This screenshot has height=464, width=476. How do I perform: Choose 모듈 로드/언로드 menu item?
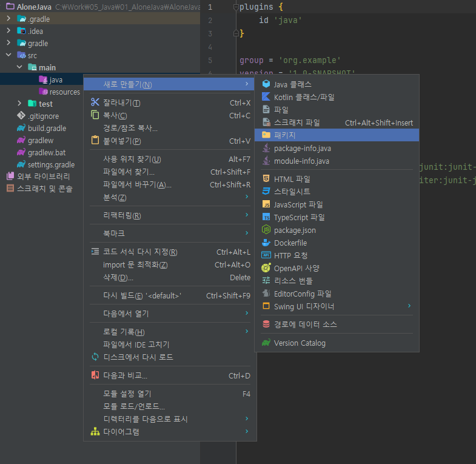point(170,406)
